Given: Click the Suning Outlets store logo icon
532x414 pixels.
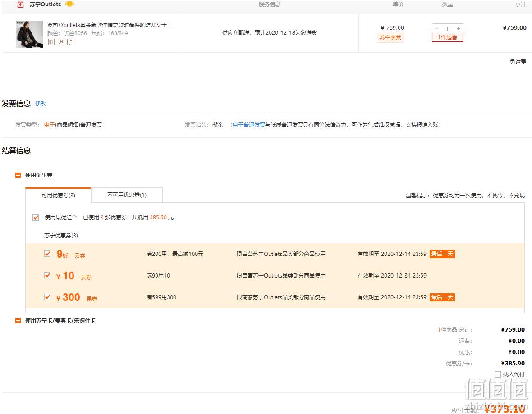Looking at the screenshot, I should pyautogui.click(x=20, y=5).
